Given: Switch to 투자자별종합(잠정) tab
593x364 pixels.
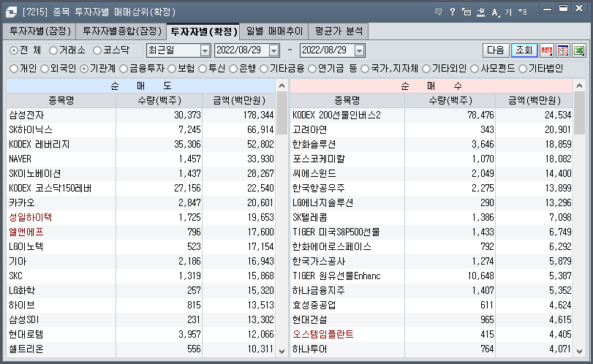Looking at the screenshot, I should tap(122, 31).
